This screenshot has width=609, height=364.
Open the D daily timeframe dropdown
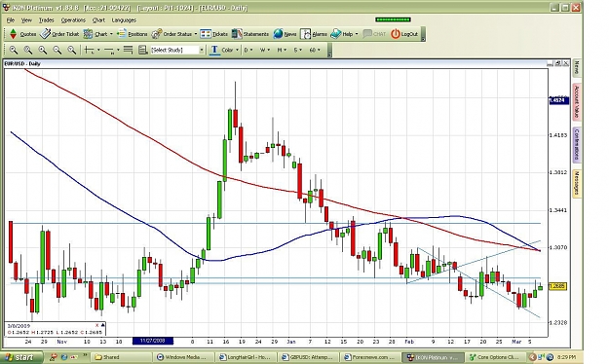click(x=248, y=50)
